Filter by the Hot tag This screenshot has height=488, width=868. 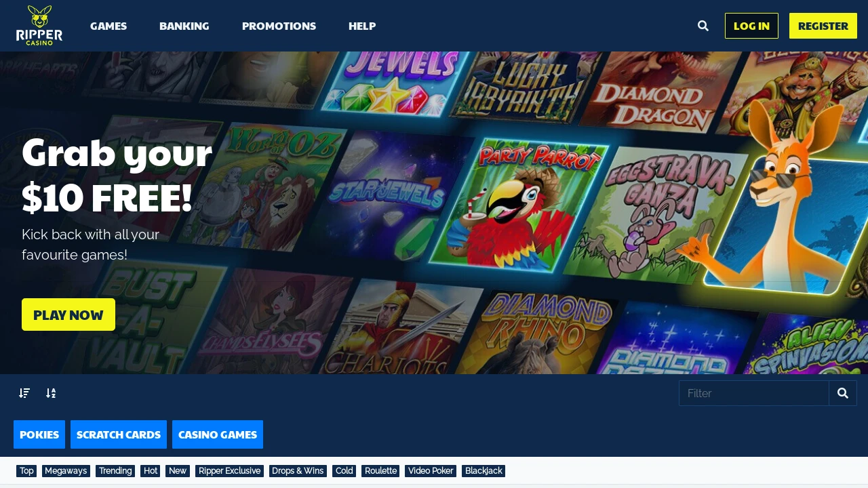(x=151, y=471)
